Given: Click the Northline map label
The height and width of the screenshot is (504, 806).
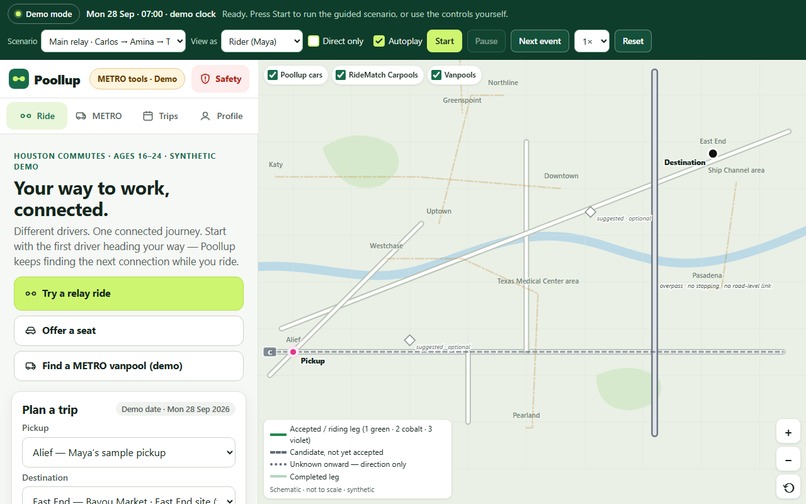Looking at the screenshot, I should (503, 82).
